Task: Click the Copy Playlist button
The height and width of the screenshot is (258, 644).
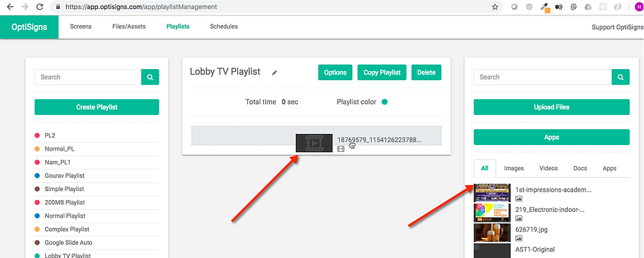Action: (382, 73)
